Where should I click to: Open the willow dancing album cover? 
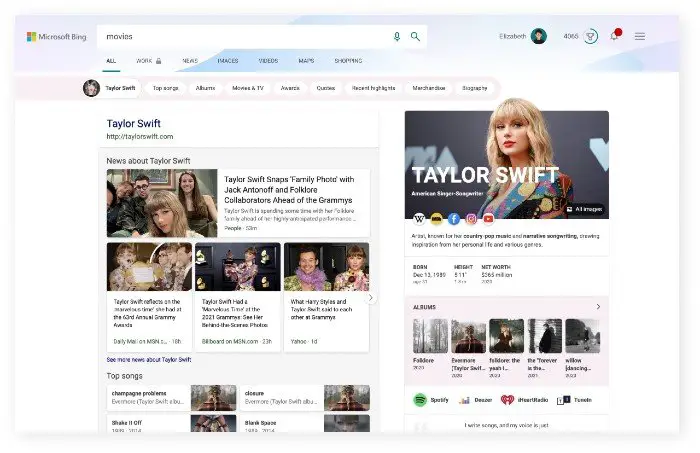[583, 336]
